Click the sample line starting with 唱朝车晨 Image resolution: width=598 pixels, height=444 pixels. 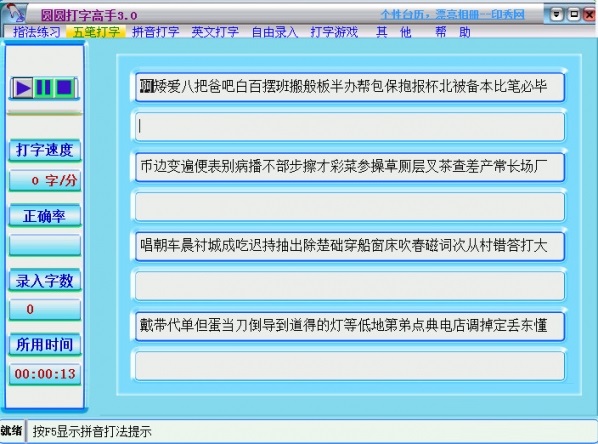[x=350, y=246]
